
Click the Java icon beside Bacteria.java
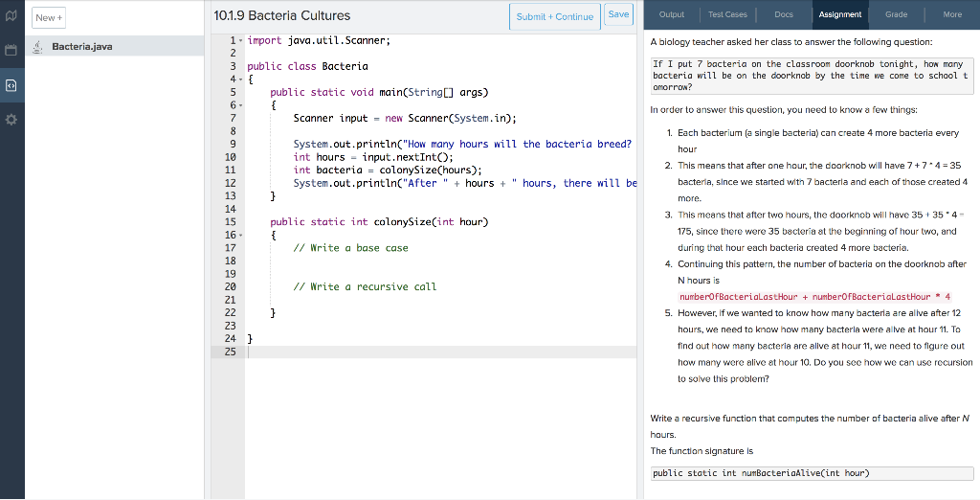point(37,47)
